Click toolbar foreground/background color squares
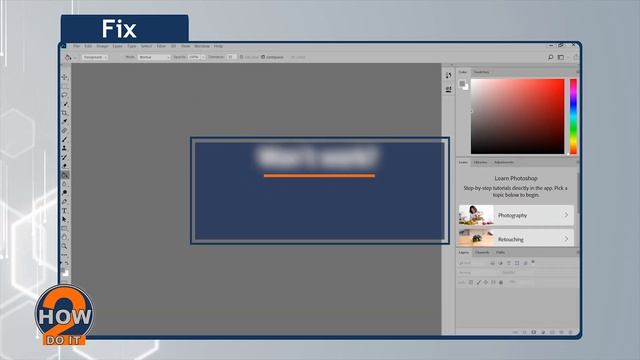 pos(65,273)
